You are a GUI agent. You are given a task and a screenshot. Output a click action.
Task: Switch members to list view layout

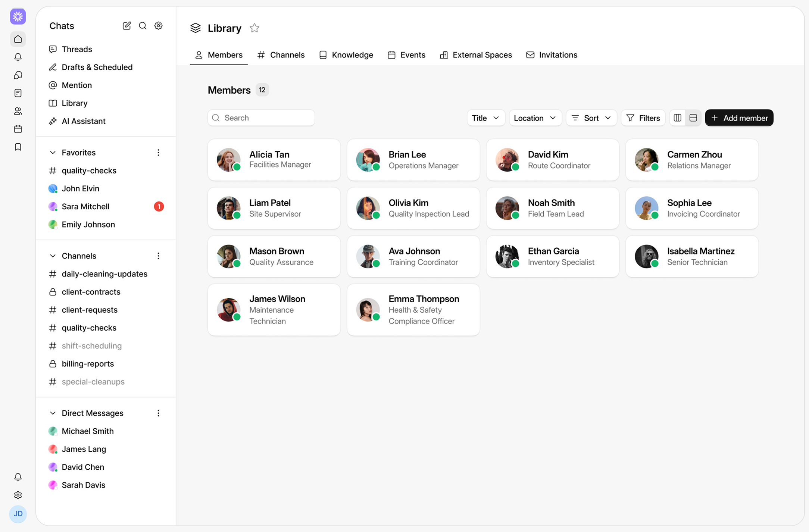tap(693, 118)
